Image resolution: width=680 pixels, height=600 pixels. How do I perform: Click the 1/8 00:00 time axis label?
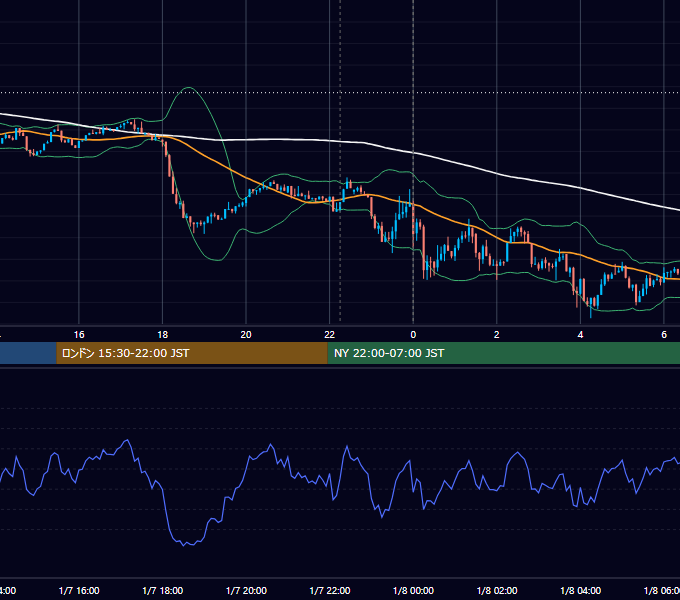pyautogui.click(x=413, y=590)
